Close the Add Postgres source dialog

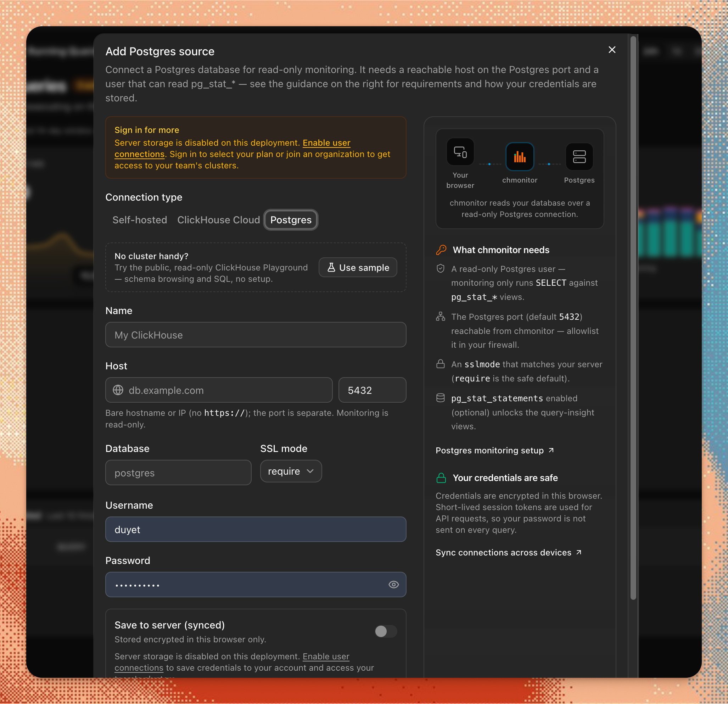tap(612, 50)
